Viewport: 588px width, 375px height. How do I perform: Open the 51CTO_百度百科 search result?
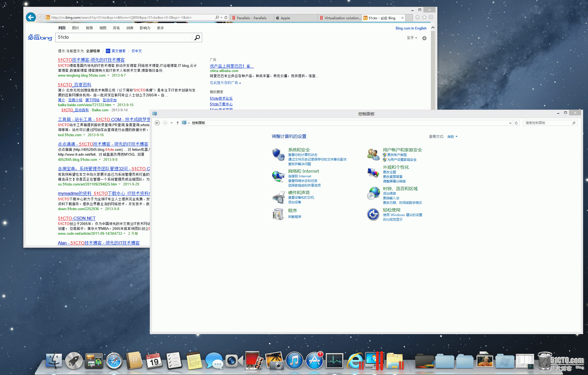(x=74, y=85)
